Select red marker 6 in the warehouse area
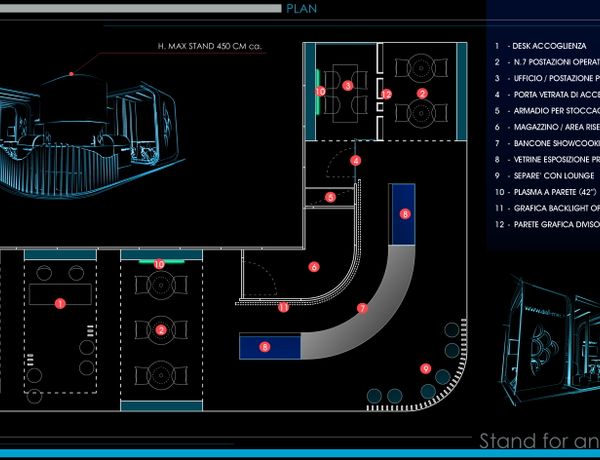 pyautogui.click(x=314, y=267)
